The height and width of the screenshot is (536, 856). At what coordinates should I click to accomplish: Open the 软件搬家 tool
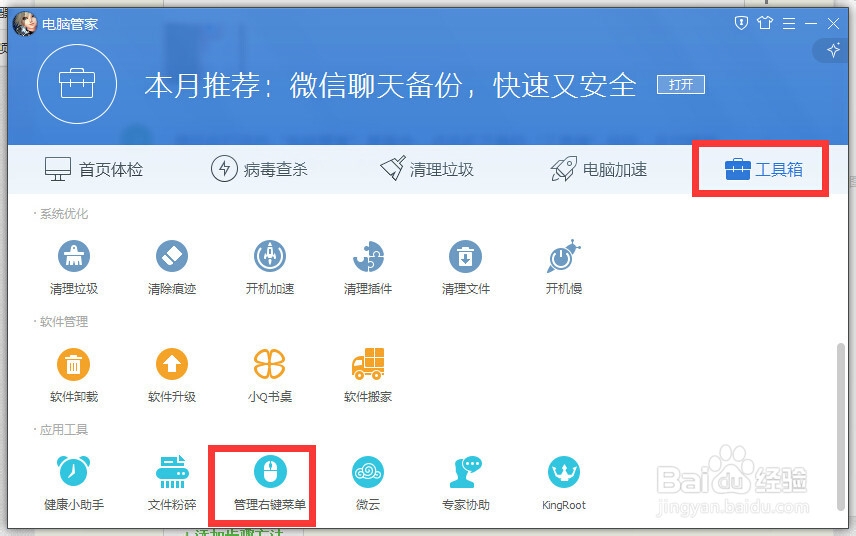[x=367, y=376]
